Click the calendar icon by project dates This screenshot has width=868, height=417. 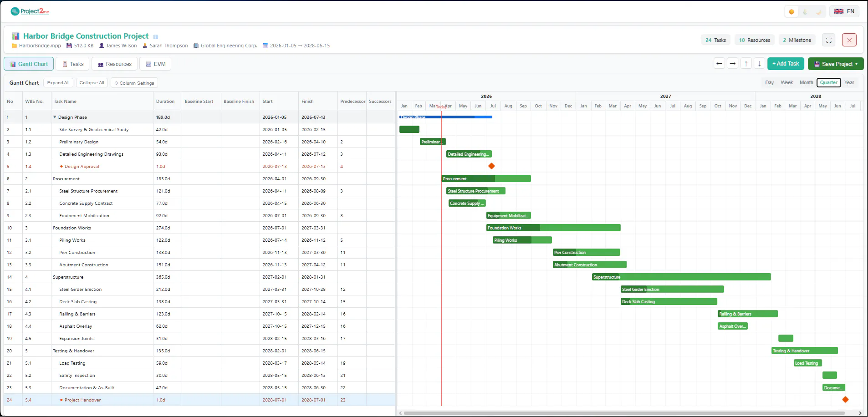(265, 46)
